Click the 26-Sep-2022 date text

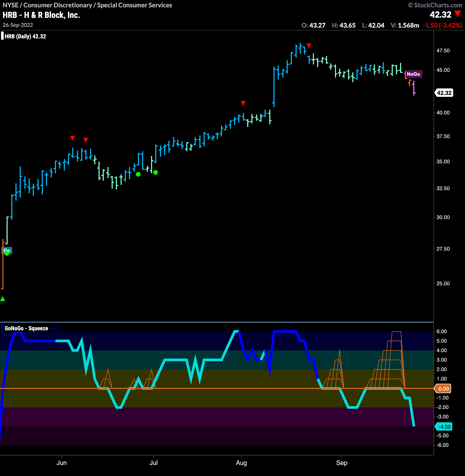[18, 25]
